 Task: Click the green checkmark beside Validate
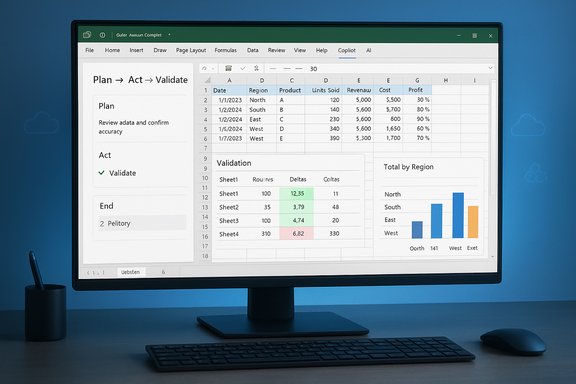click(102, 172)
